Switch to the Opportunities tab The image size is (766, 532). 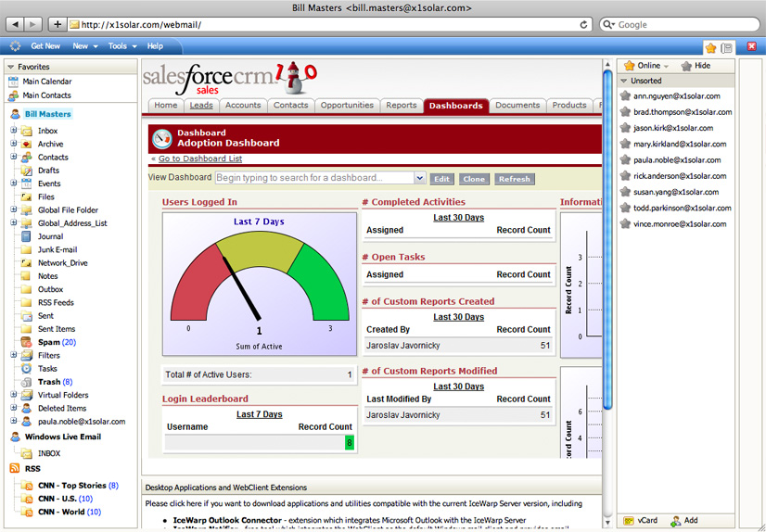click(x=347, y=106)
